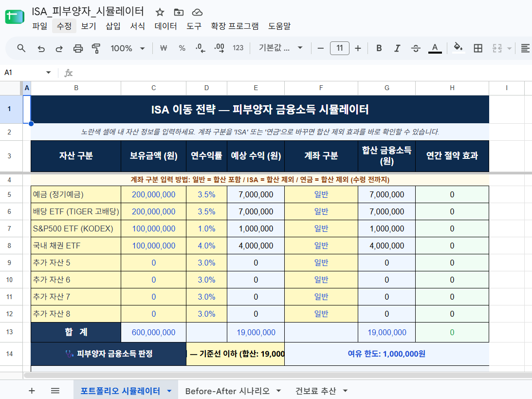This screenshot has height=399, width=532.
Task: Add a new sheet
Action: point(32,391)
